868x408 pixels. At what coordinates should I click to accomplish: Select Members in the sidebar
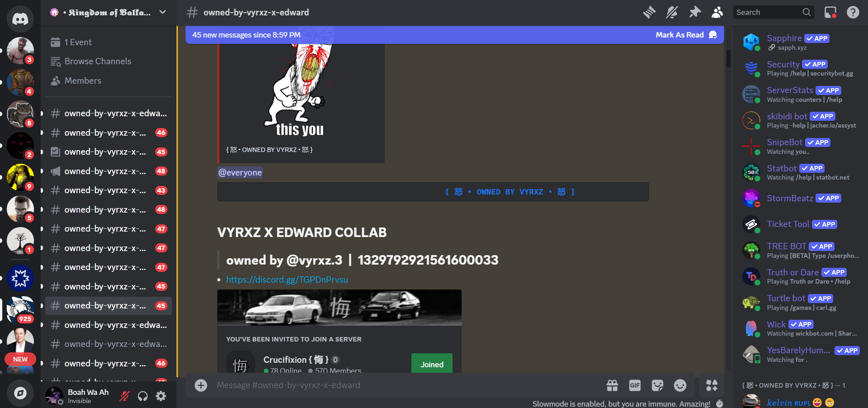point(83,81)
